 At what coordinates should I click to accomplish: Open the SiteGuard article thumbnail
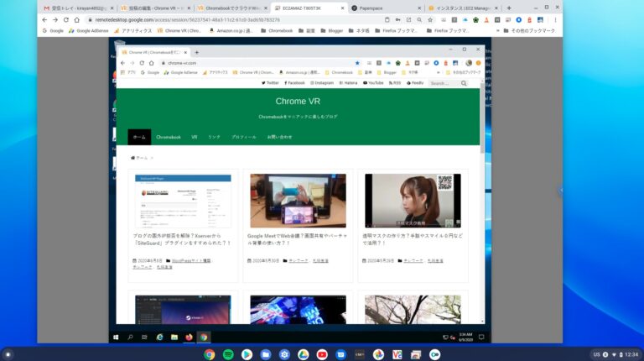(x=183, y=201)
